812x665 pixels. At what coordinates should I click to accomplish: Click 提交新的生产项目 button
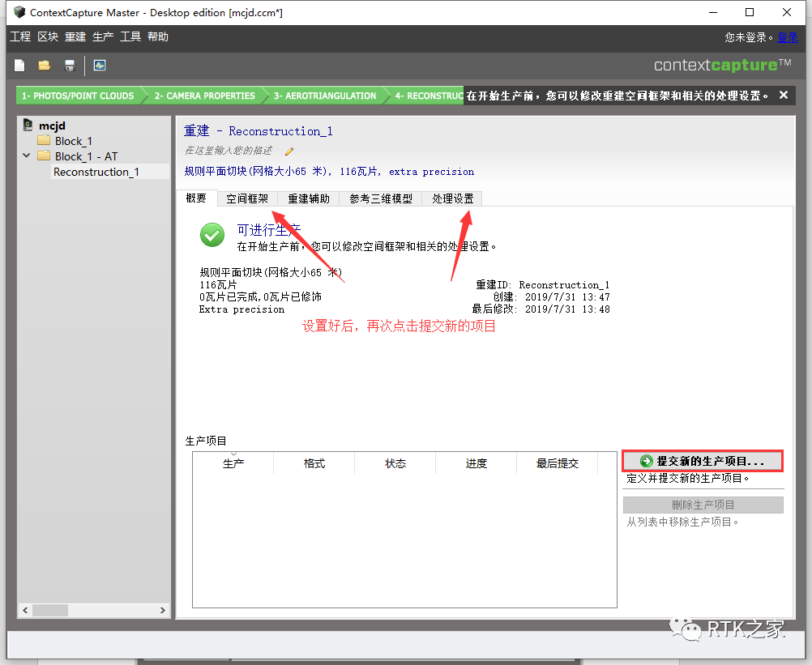(703, 461)
